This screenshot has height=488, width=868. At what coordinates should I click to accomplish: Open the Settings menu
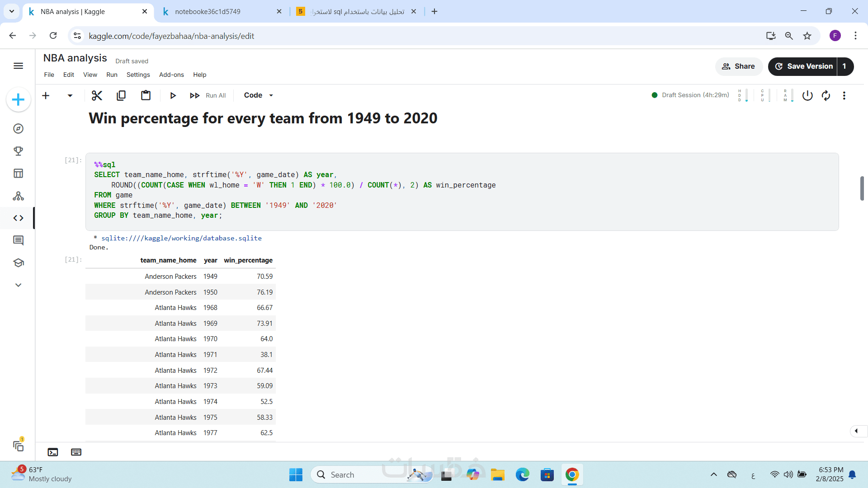coord(138,75)
